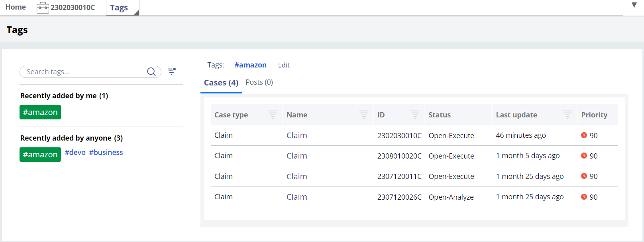Click Edit next to tags
The width and height of the screenshot is (644, 242).
284,65
